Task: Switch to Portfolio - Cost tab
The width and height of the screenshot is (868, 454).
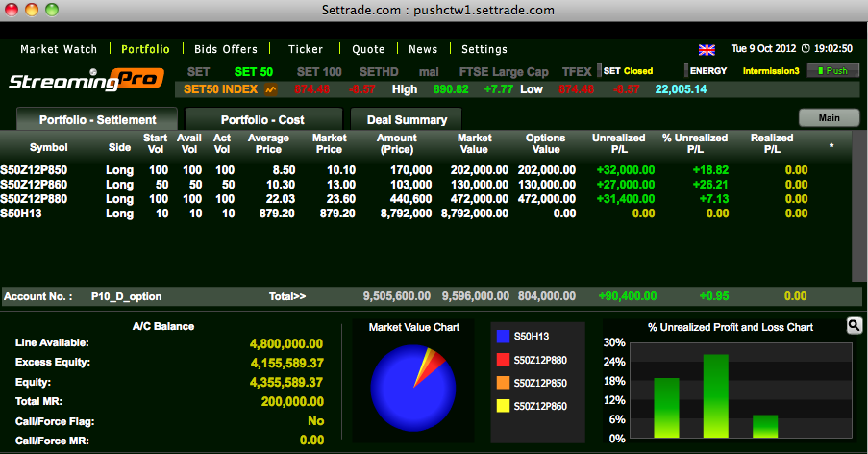Action: tap(263, 119)
